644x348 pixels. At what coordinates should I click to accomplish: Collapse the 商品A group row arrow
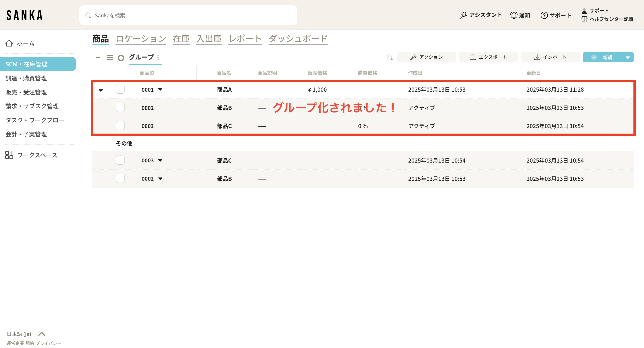(x=101, y=90)
